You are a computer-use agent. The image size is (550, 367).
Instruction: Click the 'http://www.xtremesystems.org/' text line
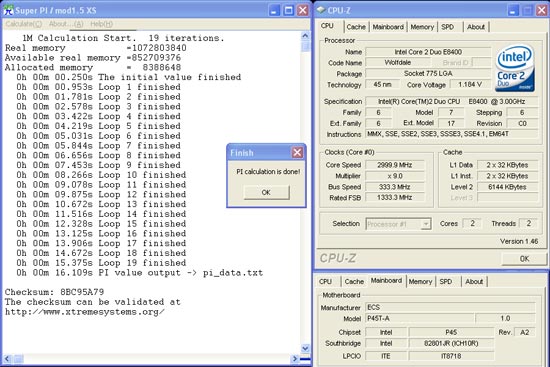[x=85, y=312]
